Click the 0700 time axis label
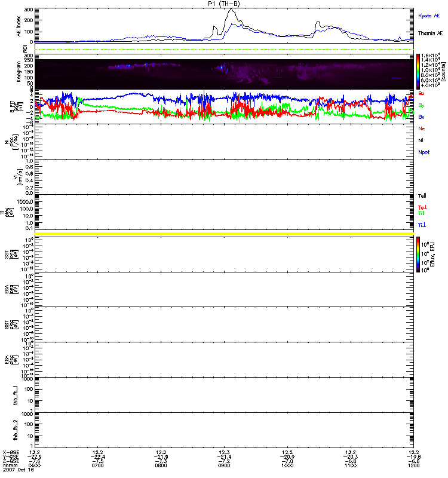This screenshot has width=448, height=478. pyautogui.click(x=98, y=465)
